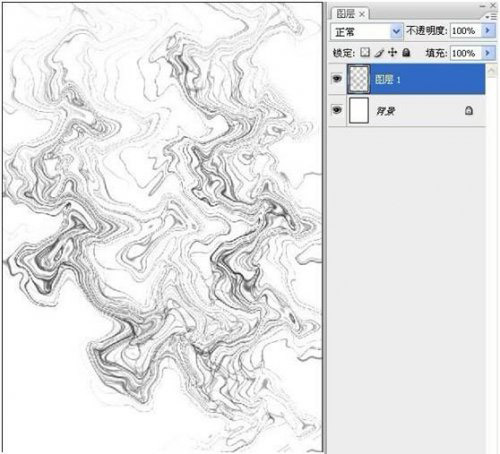This screenshot has width=500, height=454.
Task: Toggle lock all padlock icon
Action: point(406,52)
